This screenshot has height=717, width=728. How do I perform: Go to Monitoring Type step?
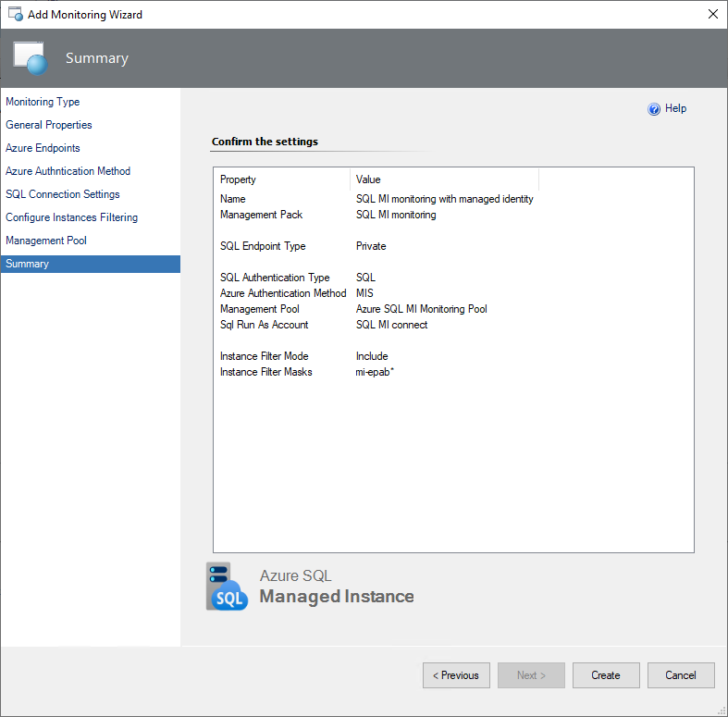pyautogui.click(x=43, y=102)
